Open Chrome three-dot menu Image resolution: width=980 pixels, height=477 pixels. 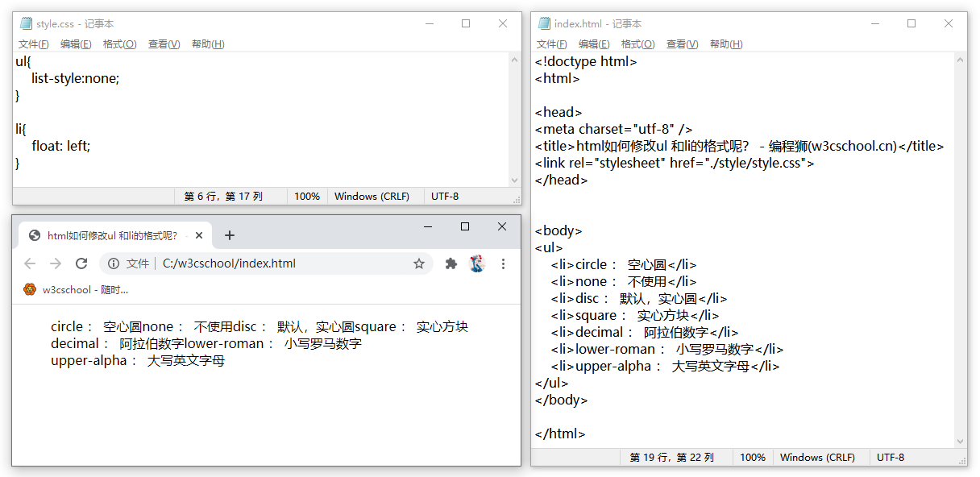503,263
